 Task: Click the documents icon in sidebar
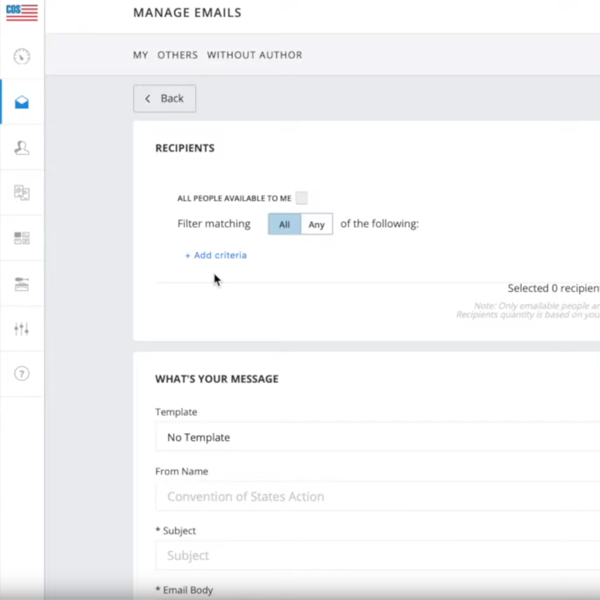[22, 193]
